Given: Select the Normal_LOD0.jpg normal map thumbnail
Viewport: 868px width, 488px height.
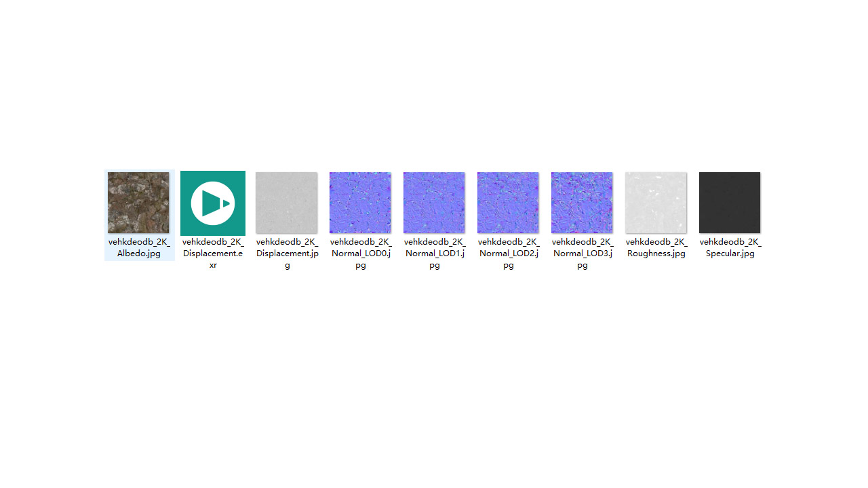Looking at the screenshot, I should (x=360, y=203).
